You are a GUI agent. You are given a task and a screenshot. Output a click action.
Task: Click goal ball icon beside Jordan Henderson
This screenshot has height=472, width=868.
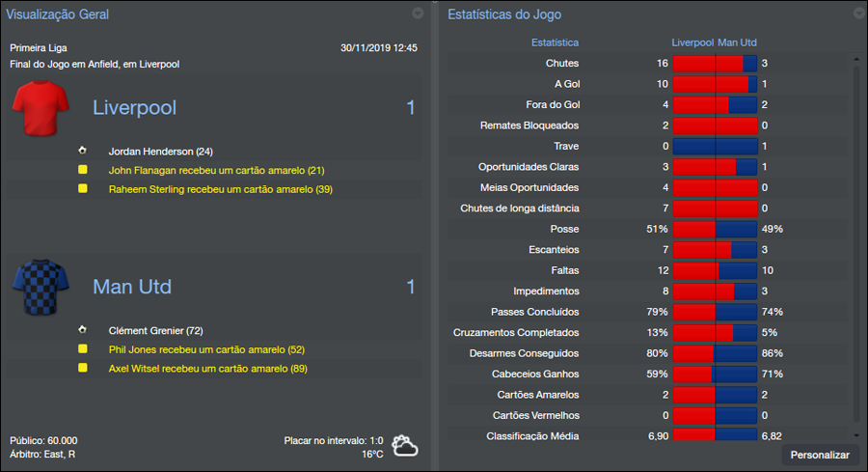pos(83,152)
